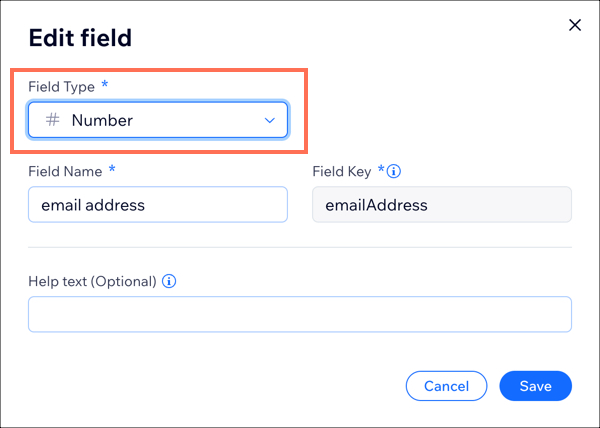600x428 pixels.
Task: Click the Field Type label
Action: pyautogui.click(x=61, y=87)
